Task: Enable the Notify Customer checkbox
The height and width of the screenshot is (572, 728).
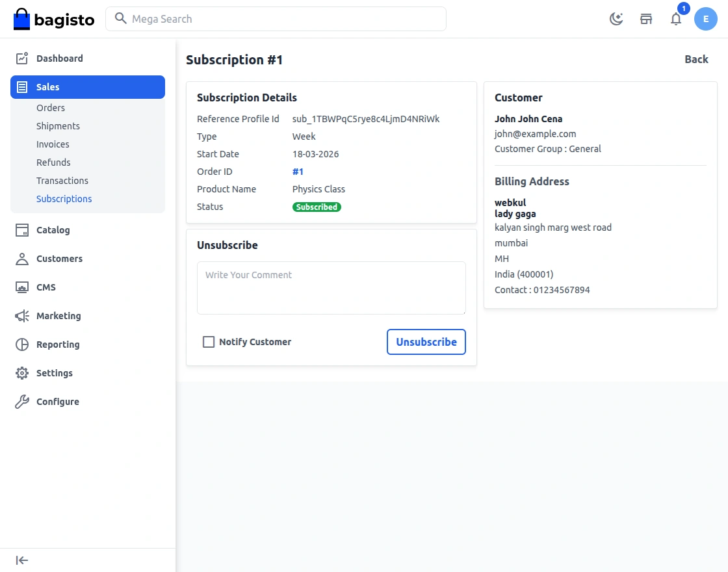Action: [x=209, y=341]
